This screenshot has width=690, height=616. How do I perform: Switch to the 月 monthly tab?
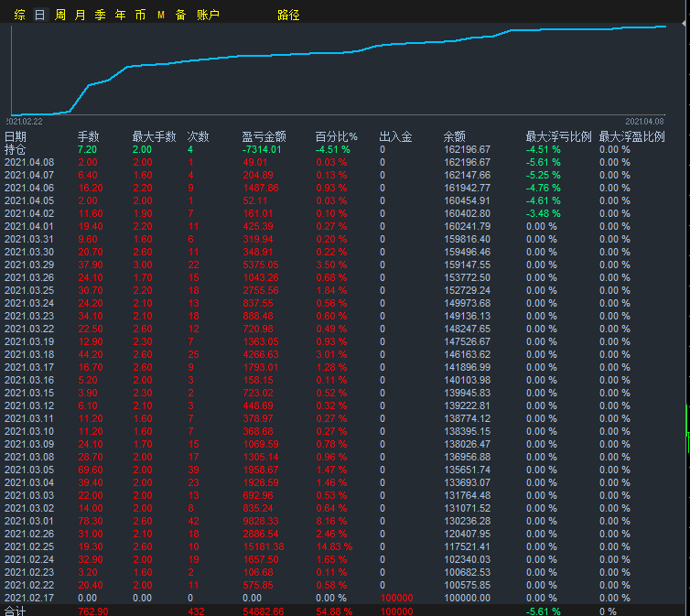pos(81,15)
